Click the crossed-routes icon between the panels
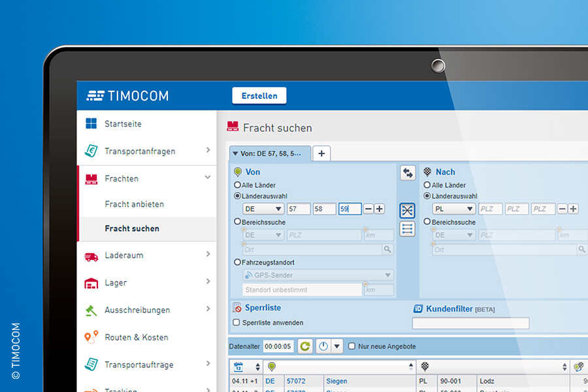Image resolution: width=588 pixels, height=392 pixels. 408,210
